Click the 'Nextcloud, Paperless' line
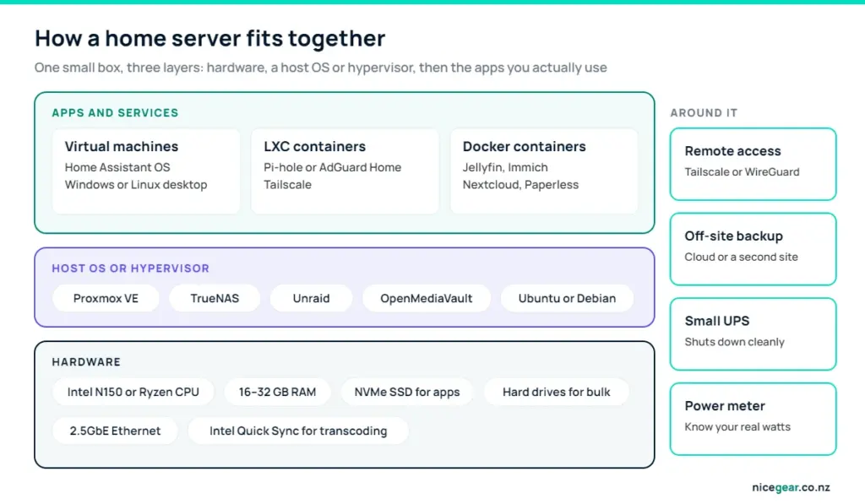This screenshot has height=504, width=865. (520, 185)
